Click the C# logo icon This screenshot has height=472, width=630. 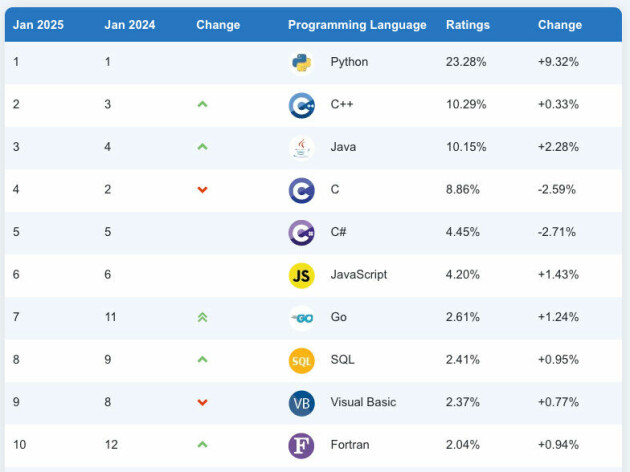tap(301, 233)
